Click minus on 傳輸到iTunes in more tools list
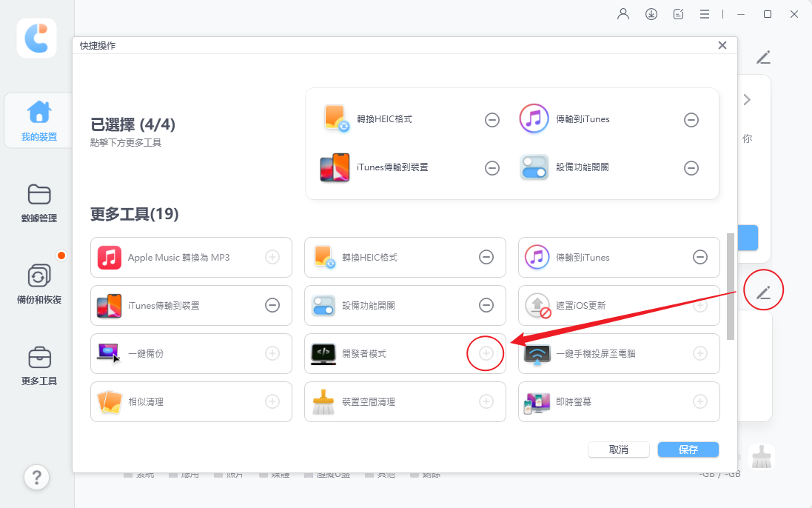 point(700,257)
